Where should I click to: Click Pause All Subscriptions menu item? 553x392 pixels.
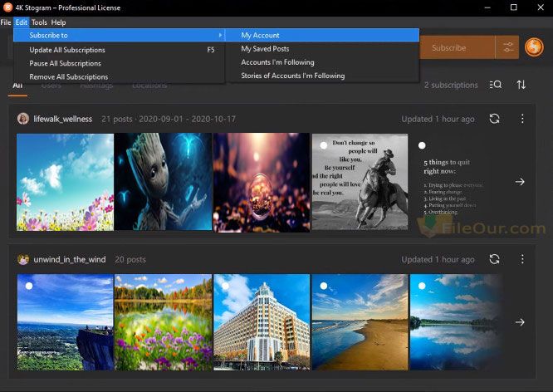[x=66, y=63]
